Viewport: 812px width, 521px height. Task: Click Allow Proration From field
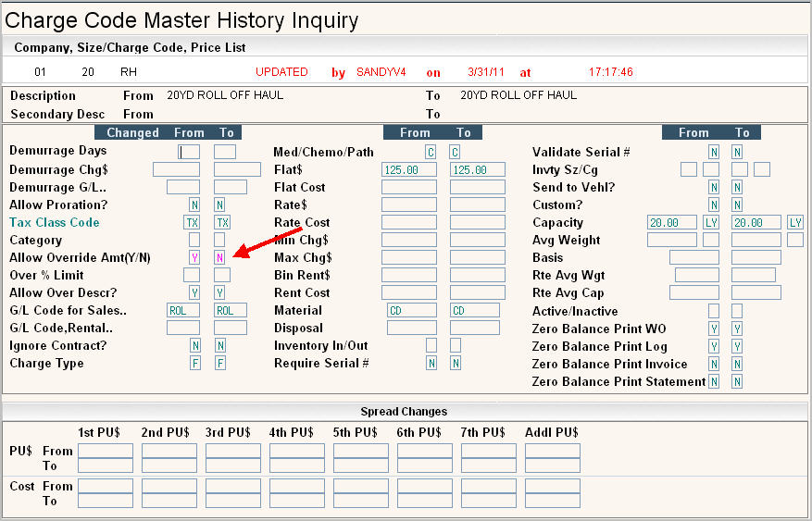(x=194, y=205)
